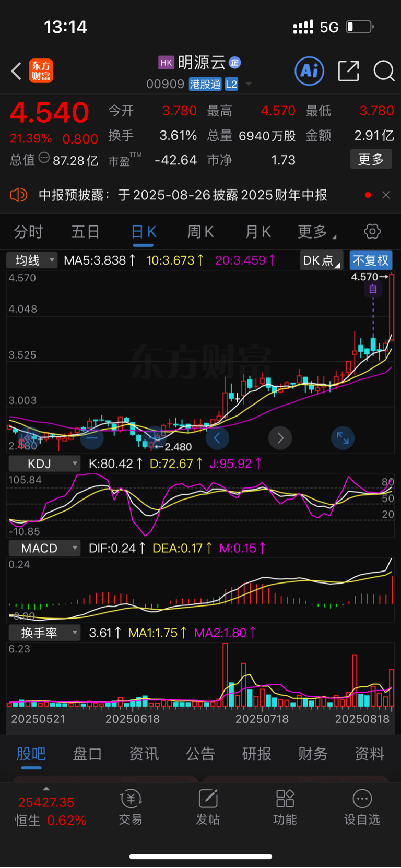Switch to 五日 chart tab
The height and width of the screenshot is (868, 401).
85,232
